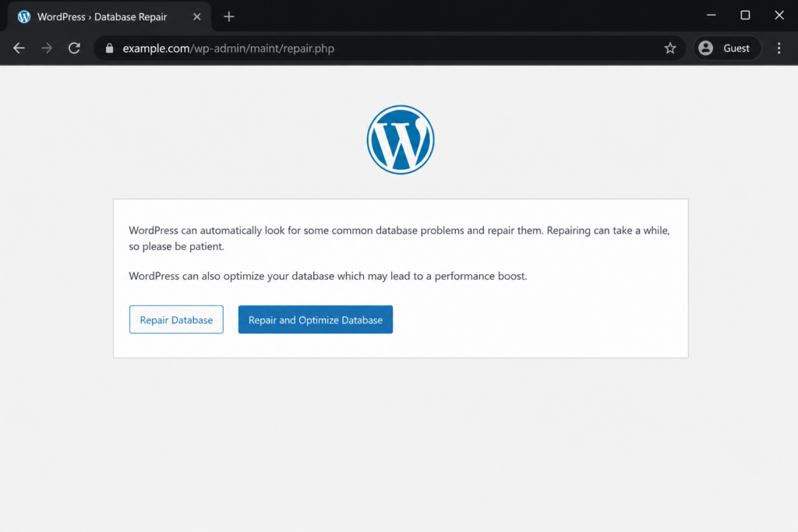View site security lock info
798x532 pixels.
(x=109, y=48)
